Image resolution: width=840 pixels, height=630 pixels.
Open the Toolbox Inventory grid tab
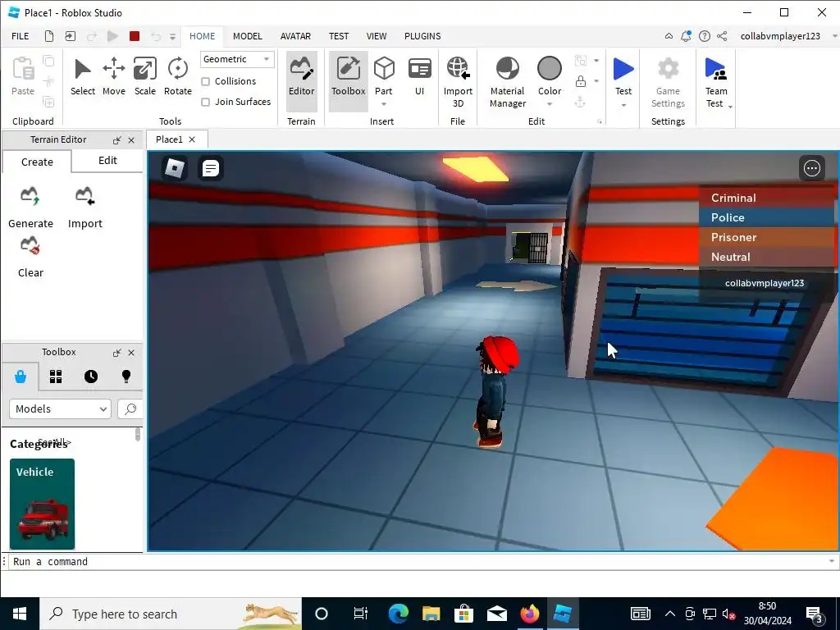56,377
